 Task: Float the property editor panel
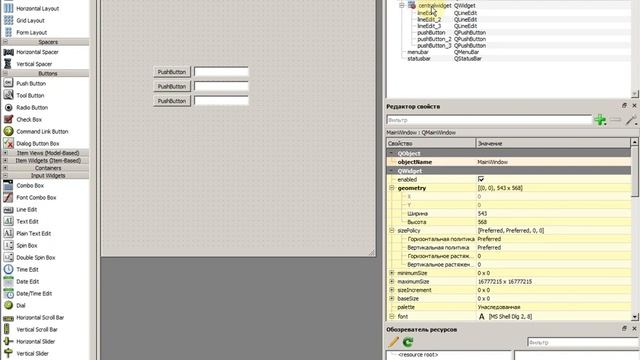(624, 105)
